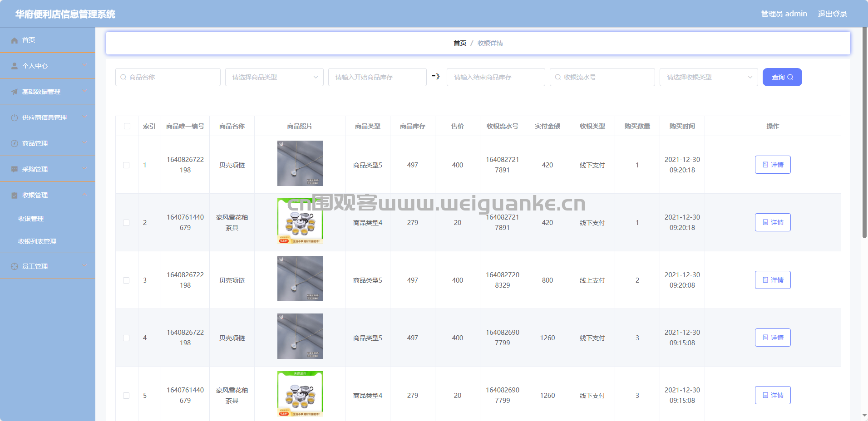Open the 收银管理 submenu item
868x421 pixels.
coord(48,219)
